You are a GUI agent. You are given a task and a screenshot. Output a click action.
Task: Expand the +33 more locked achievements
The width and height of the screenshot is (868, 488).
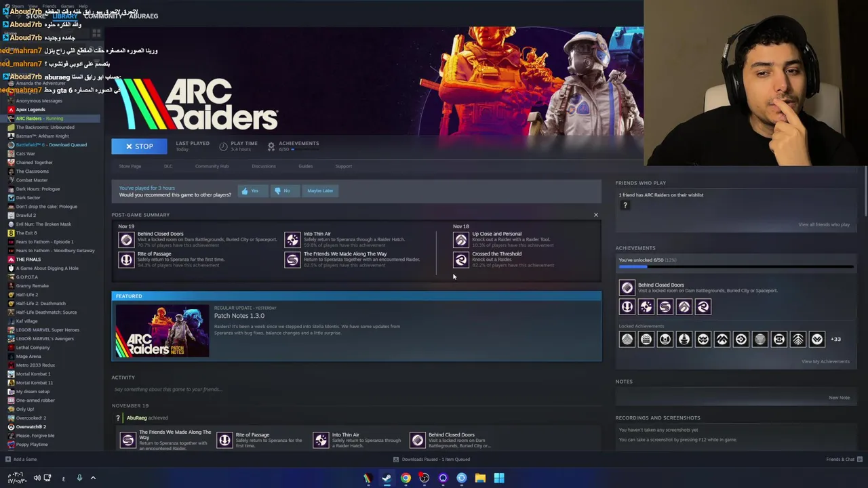[x=835, y=339]
